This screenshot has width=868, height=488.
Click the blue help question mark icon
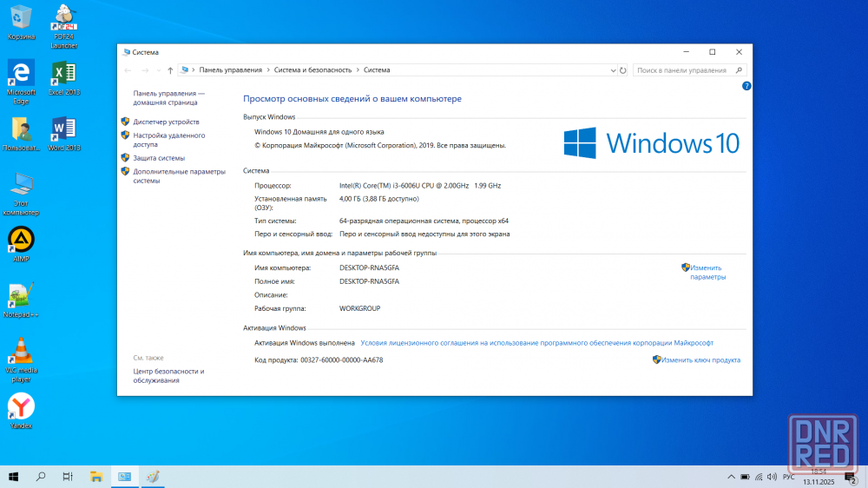pos(746,86)
